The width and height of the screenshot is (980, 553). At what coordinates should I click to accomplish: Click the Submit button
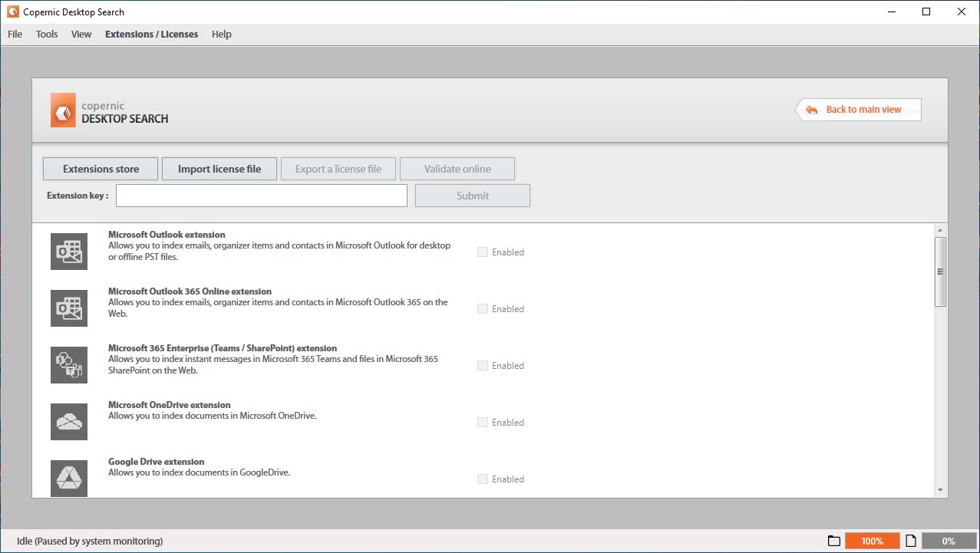(x=473, y=196)
